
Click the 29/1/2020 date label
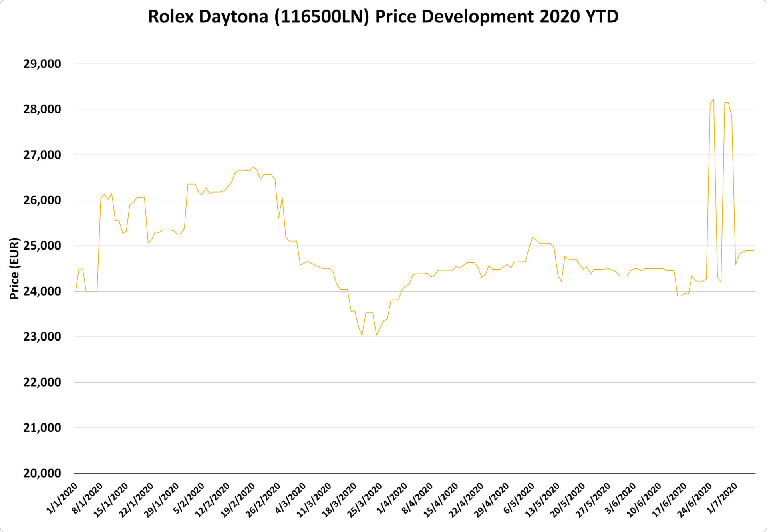click(162, 500)
